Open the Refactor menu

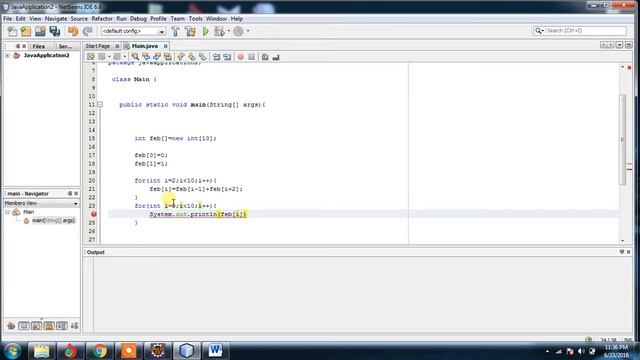click(x=102, y=19)
